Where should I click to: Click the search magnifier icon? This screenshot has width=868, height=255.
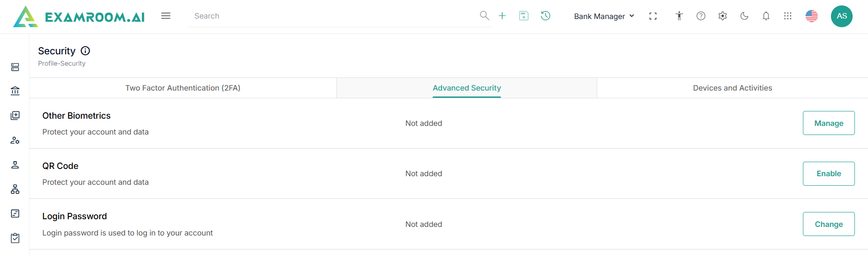click(x=484, y=16)
